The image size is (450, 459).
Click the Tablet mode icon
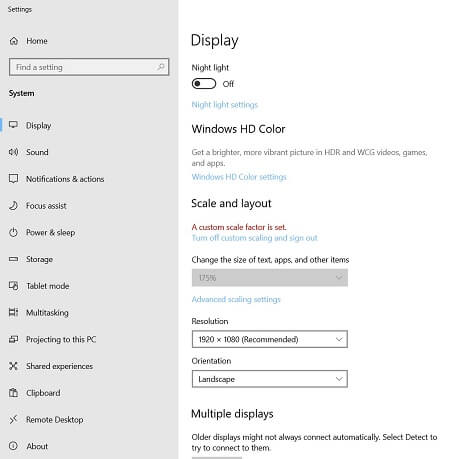[x=13, y=286]
